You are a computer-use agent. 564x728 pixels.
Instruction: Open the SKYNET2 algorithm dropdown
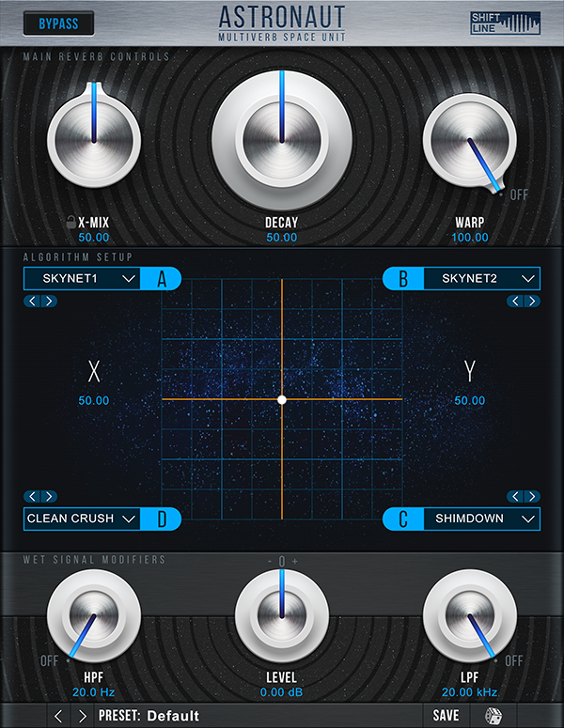[x=482, y=279]
